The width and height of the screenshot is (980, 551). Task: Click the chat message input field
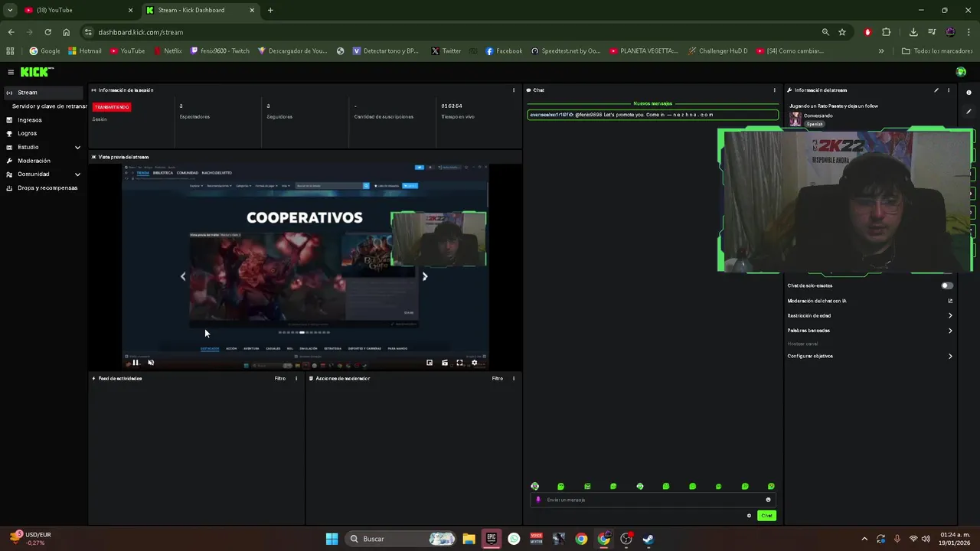652,500
